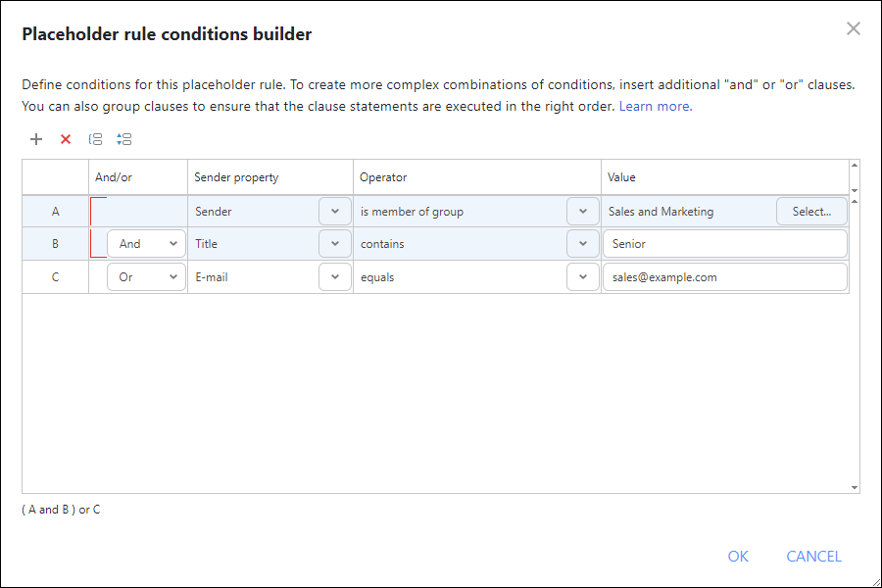
Task: Click the scrollbar down arrow
Action: coord(854,486)
